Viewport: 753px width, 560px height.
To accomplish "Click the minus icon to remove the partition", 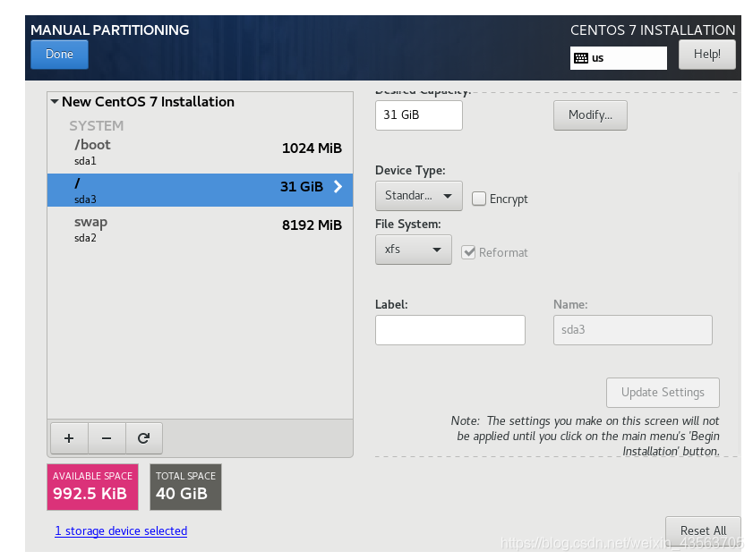I will pos(107,438).
